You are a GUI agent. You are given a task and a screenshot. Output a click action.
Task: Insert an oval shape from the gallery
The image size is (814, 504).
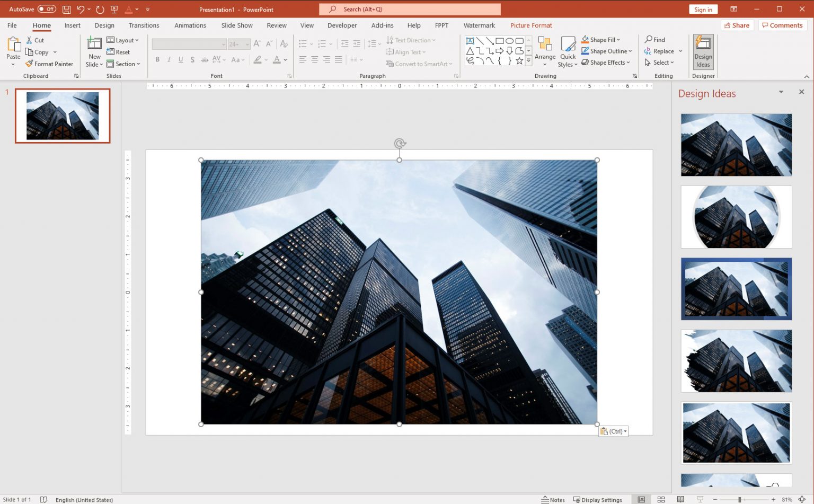(509, 40)
